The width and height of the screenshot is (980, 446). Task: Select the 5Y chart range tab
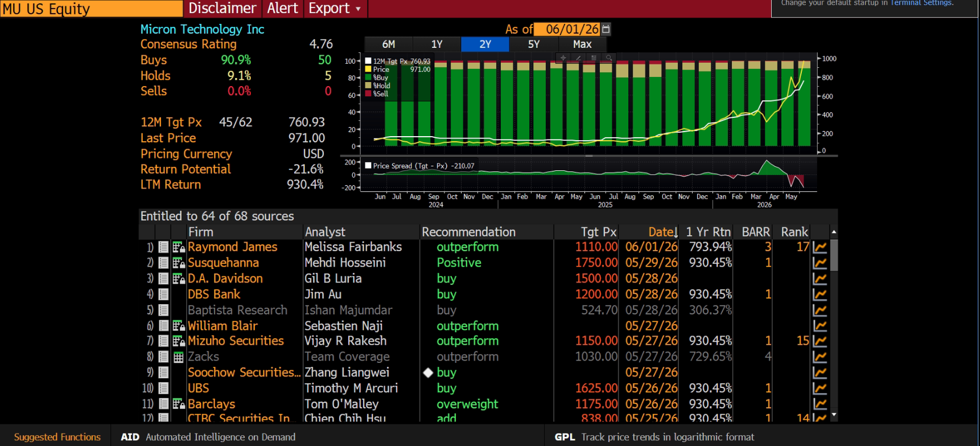click(534, 44)
